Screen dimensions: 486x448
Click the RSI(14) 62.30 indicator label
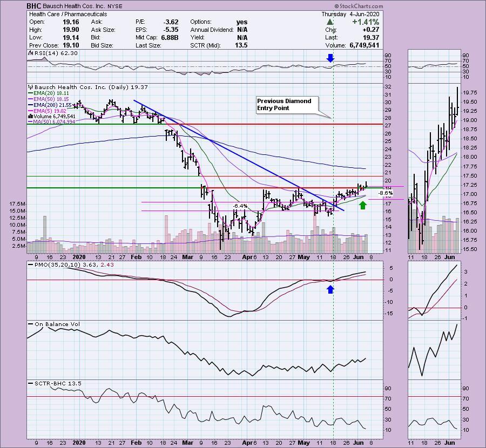click(x=56, y=53)
